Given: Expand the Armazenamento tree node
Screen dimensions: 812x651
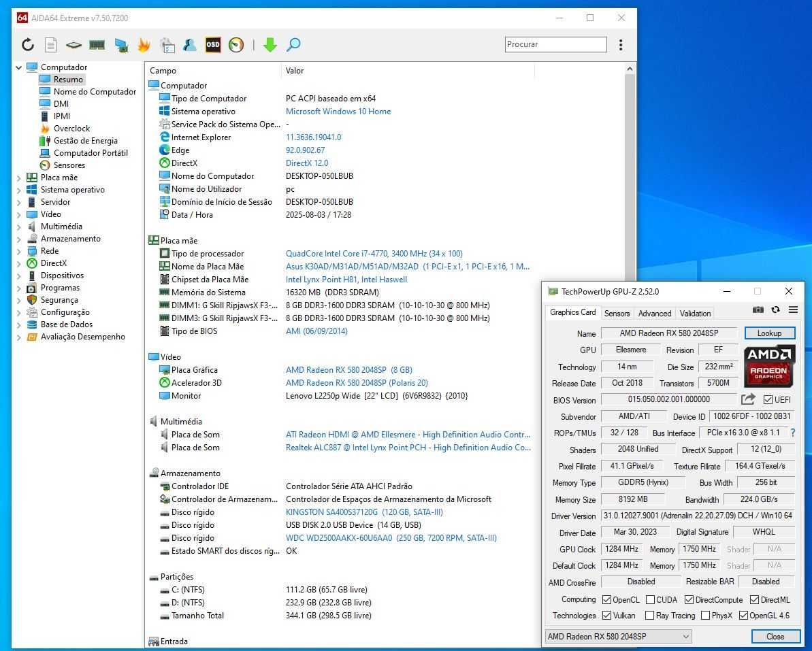Looking at the screenshot, I should (19, 239).
